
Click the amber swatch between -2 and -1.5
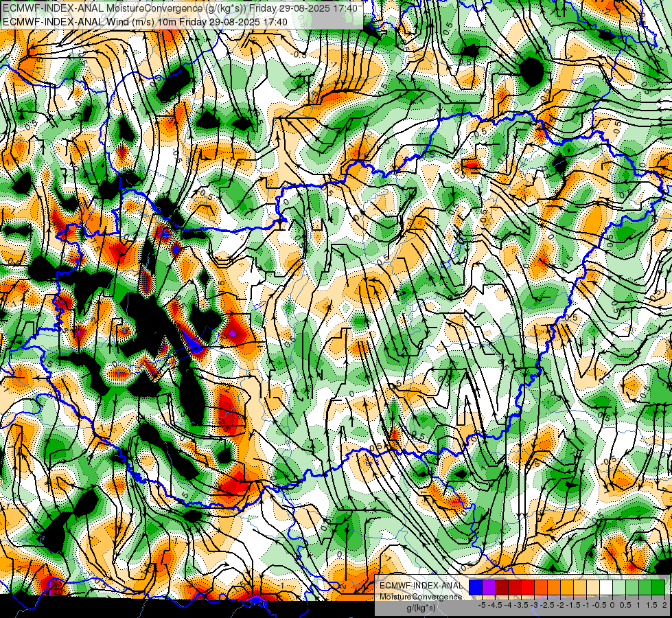[x=567, y=588]
